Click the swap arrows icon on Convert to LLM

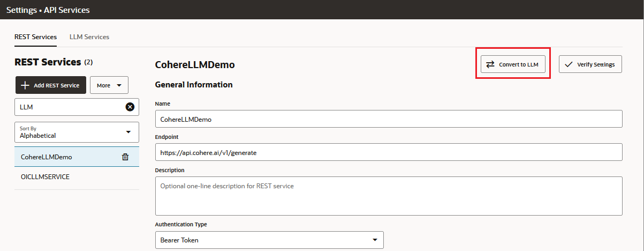(490, 64)
